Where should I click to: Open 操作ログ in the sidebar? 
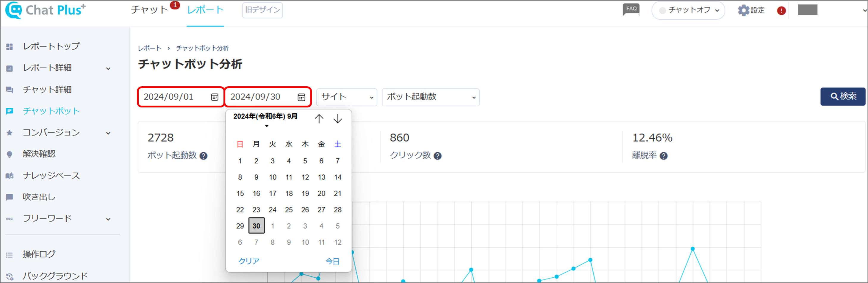pyautogui.click(x=39, y=254)
